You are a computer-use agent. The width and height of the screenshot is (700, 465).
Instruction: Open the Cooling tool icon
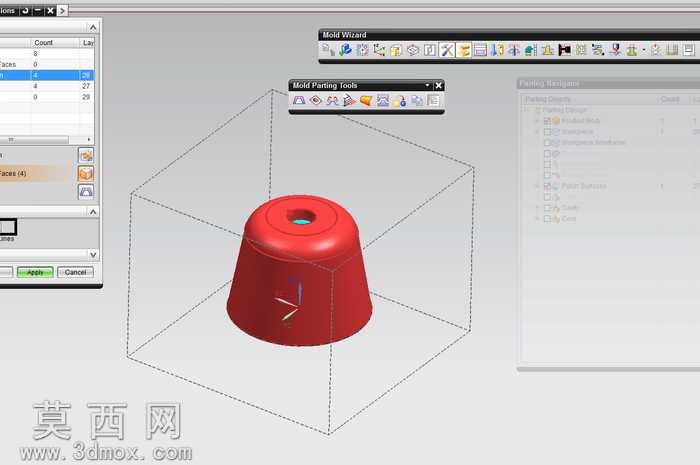[598, 50]
